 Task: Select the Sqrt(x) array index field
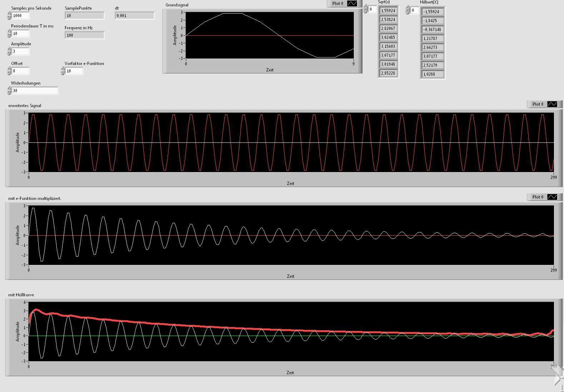[372, 10]
